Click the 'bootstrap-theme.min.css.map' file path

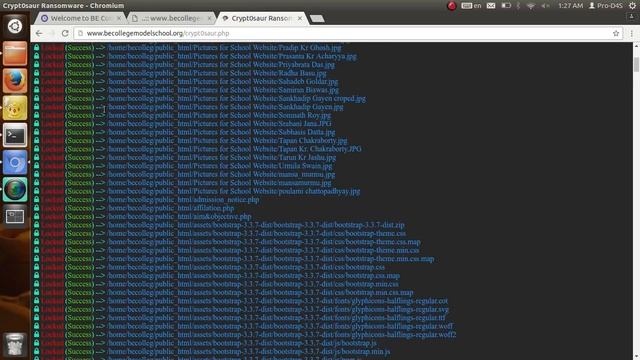(271, 259)
